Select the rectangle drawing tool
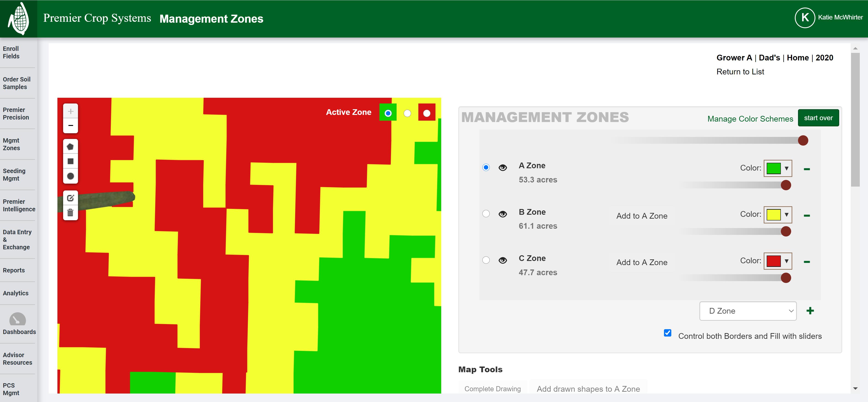Image resolution: width=868 pixels, height=402 pixels. [x=70, y=161]
